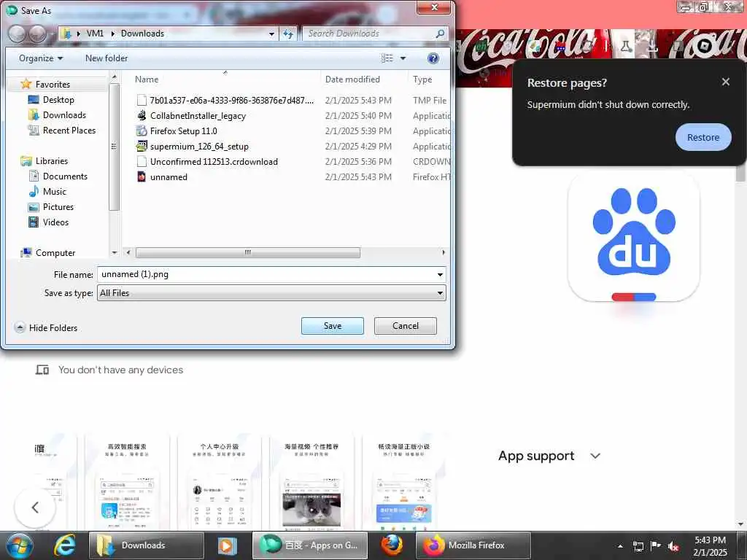The image size is (747, 560).
Task: Select the Unconfirmed 112513.crdownload file
Action: click(x=214, y=161)
